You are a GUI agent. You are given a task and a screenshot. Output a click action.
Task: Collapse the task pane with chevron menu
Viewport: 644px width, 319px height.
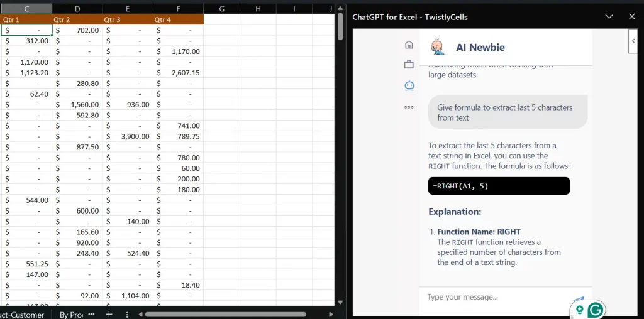tap(608, 17)
